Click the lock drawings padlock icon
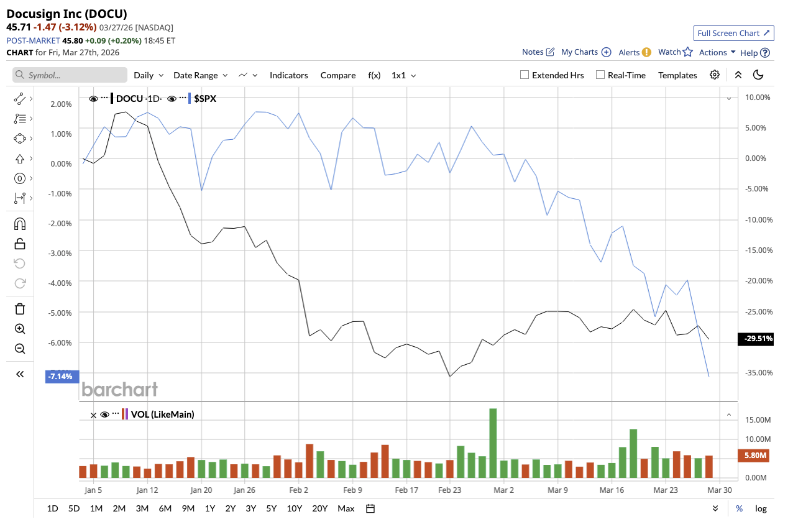 pyautogui.click(x=20, y=244)
